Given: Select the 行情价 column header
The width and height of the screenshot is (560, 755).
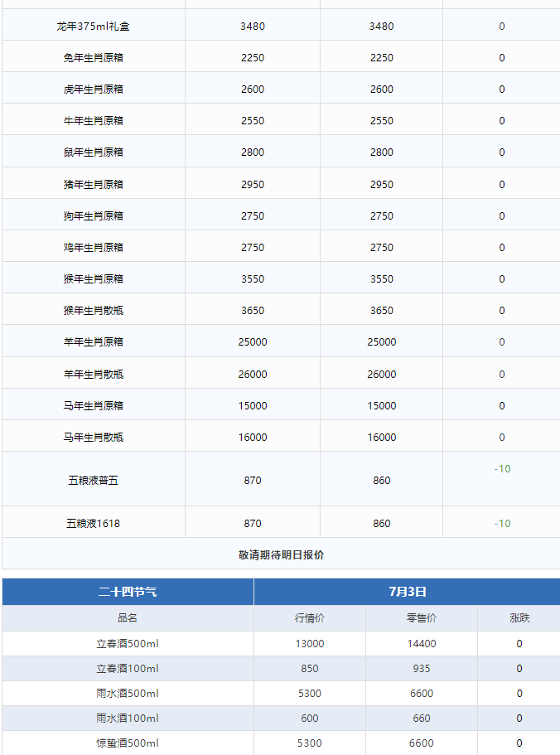Looking at the screenshot, I should (309, 618).
